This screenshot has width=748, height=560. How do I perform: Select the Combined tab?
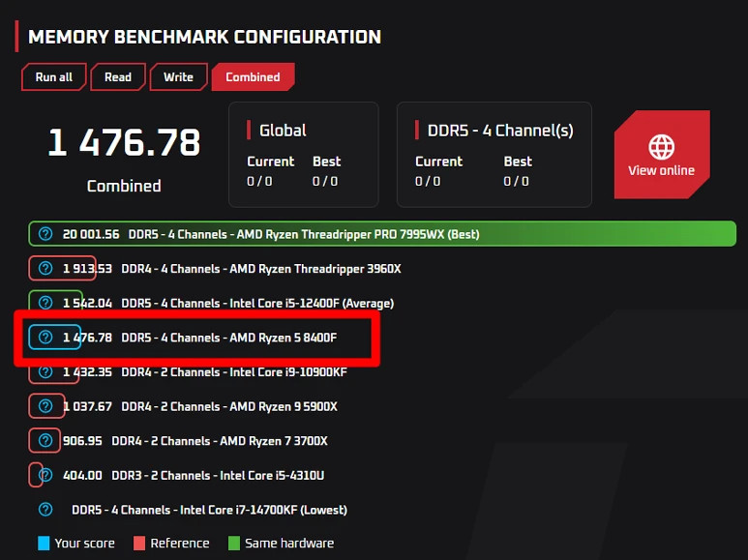(253, 76)
